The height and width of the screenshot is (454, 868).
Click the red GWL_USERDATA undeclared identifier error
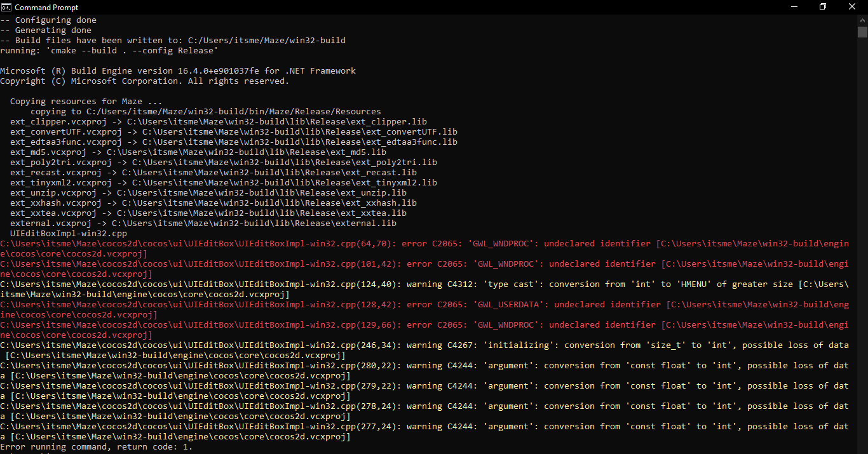[x=424, y=305]
